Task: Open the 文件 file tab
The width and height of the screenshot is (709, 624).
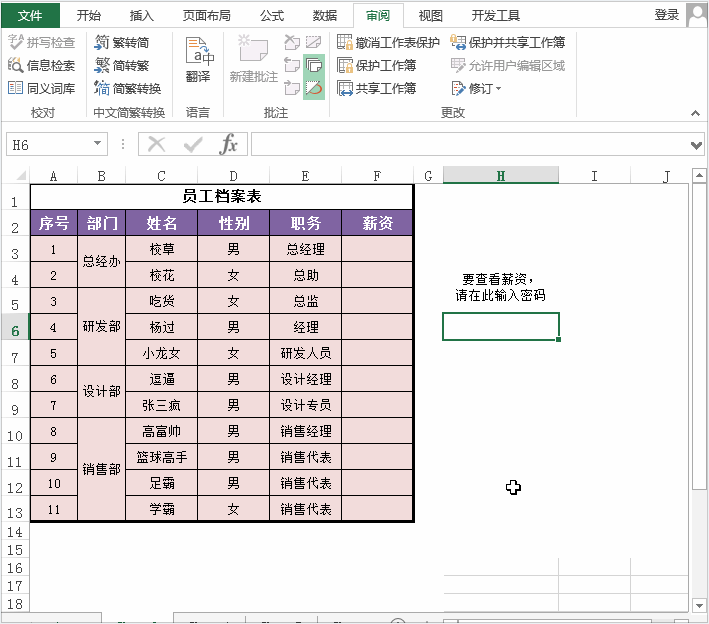Action: (x=30, y=15)
